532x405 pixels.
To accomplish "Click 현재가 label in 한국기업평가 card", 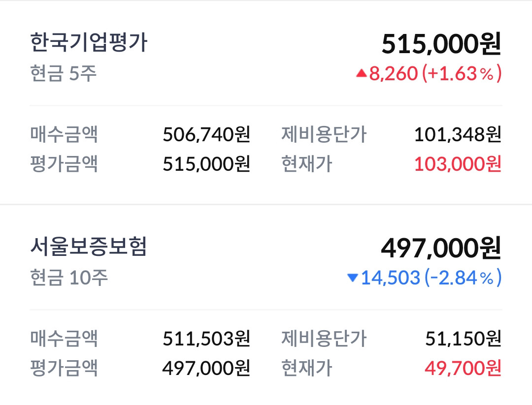I will tap(306, 164).
